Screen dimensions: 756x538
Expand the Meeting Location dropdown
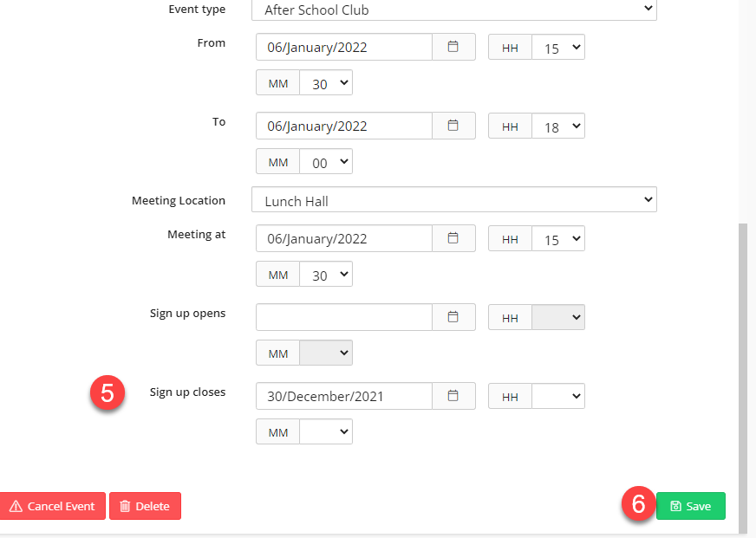453,200
